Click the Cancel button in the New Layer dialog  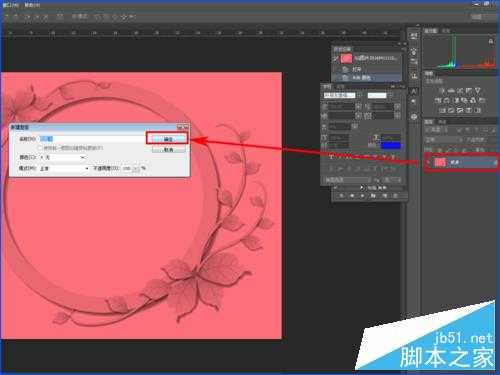tap(168, 150)
